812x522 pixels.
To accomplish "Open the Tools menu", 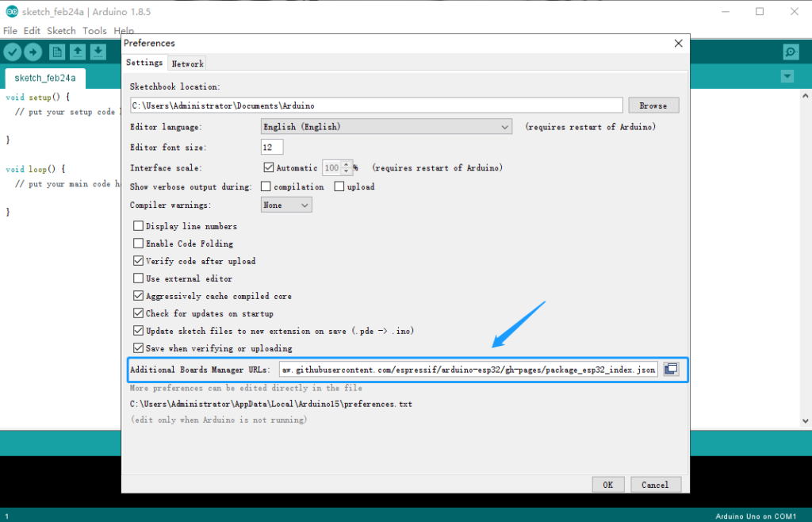I will [94, 30].
